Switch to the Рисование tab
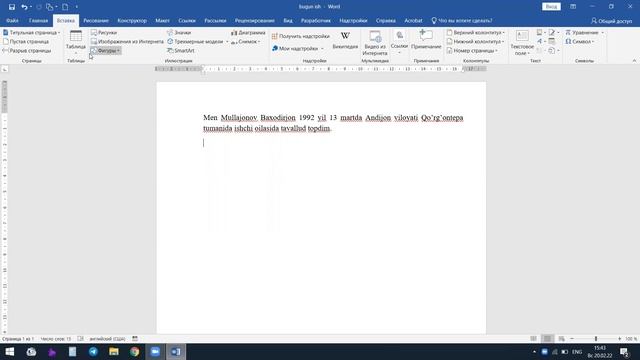 [96, 20]
